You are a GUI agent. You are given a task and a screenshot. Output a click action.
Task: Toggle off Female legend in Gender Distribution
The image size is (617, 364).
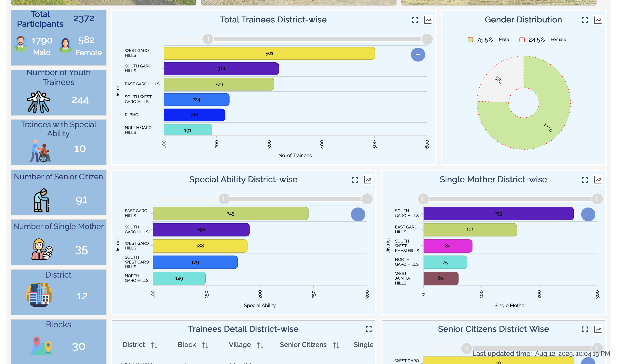tap(522, 39)
